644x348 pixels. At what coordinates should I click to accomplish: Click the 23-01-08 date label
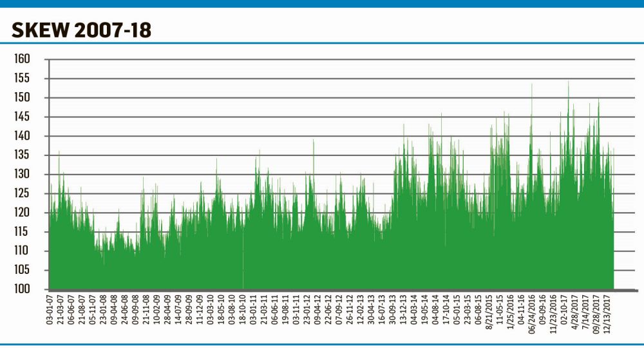[103, 310]
